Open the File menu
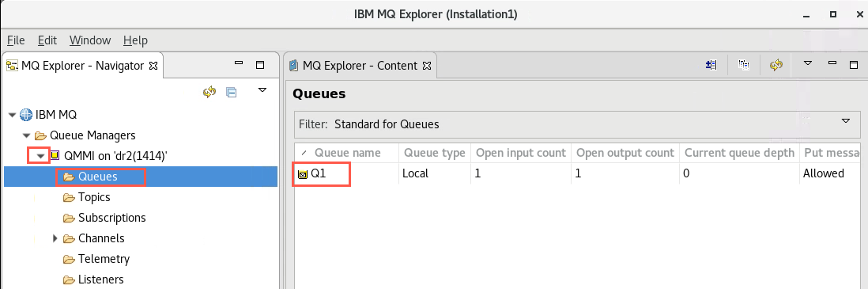 pos(16,40)
